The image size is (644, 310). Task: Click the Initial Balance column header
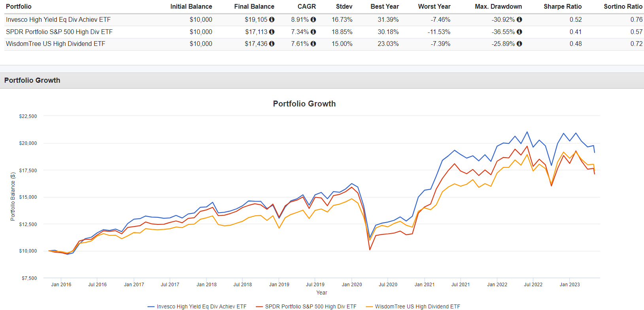[191, 6]
